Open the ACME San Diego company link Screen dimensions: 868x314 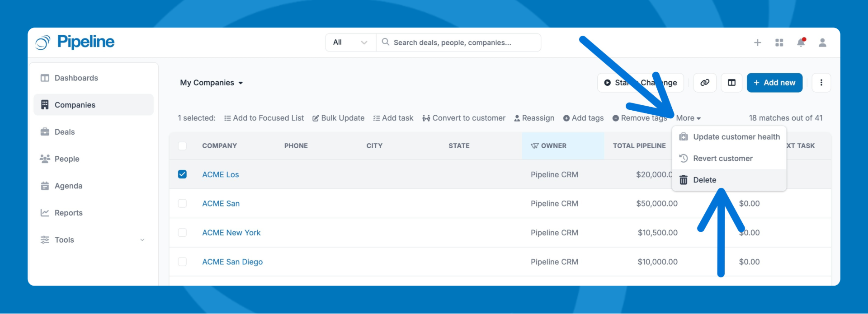pyautogui.click(x=232, y=262)
